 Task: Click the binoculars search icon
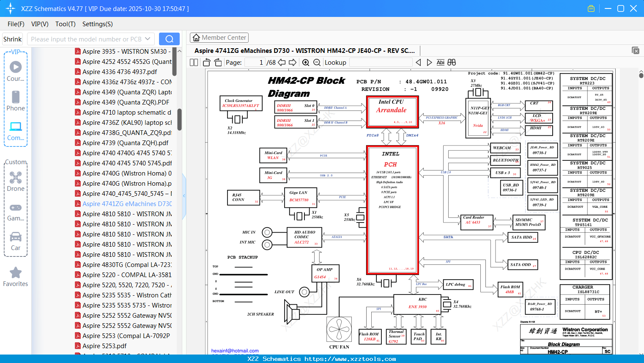click(452, 62)
